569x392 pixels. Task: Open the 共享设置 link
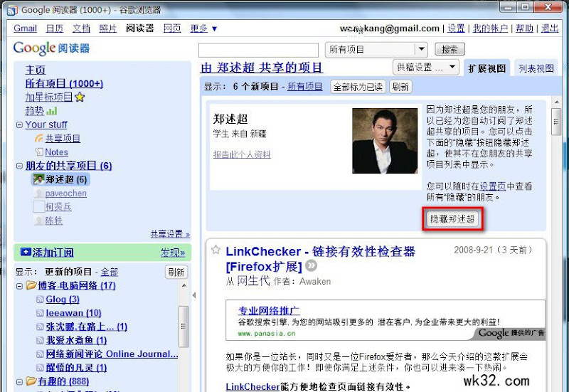click(170, 234)
